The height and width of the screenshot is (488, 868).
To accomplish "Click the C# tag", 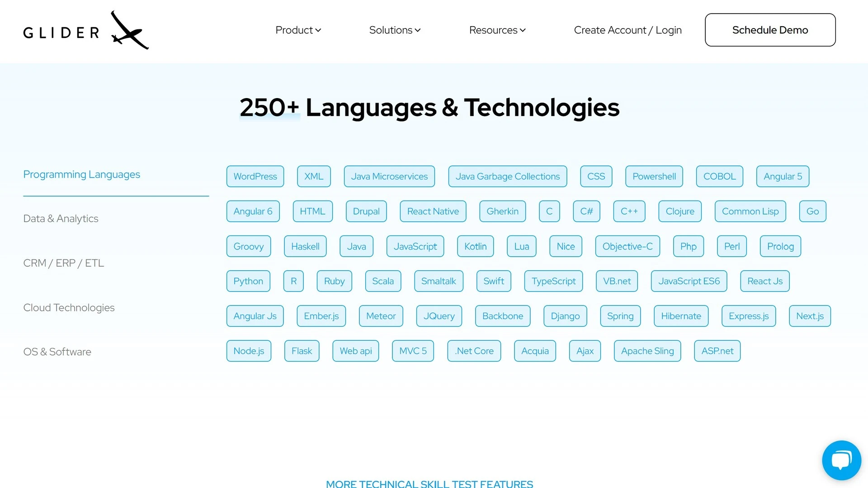I will coord(586,211).
